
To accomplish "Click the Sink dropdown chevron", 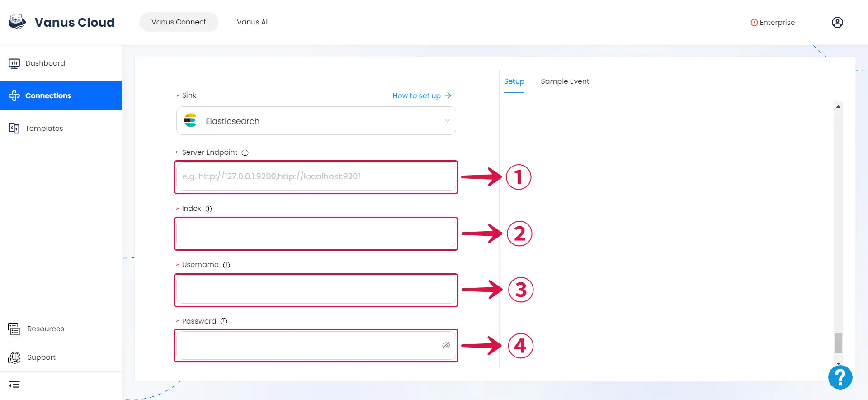I will tap(447, 121).
